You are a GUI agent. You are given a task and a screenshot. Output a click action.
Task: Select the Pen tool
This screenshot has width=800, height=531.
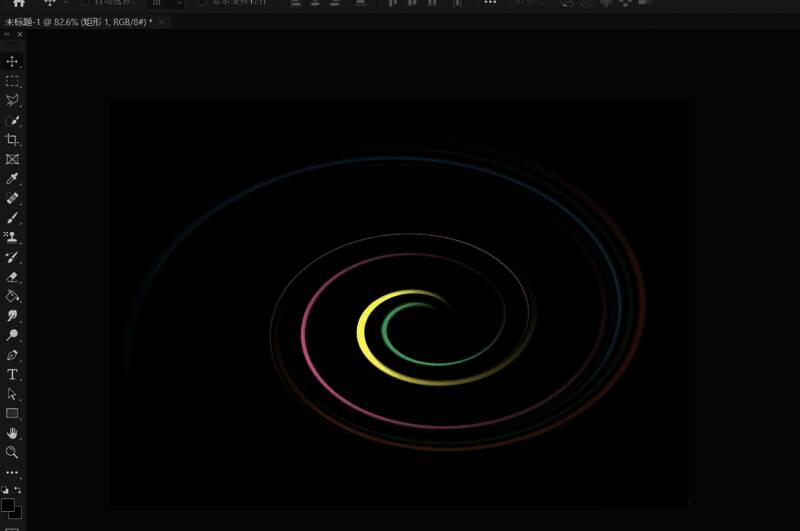pyautogui.click(x=12, y=355)
